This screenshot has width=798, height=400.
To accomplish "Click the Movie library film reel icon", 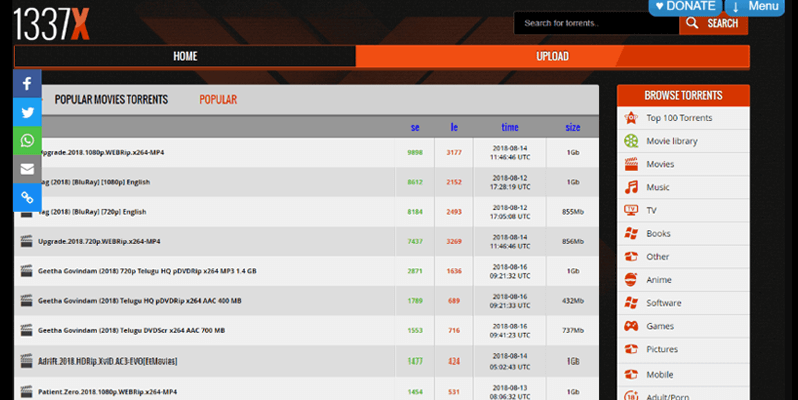I will click(x=631, y=141).
